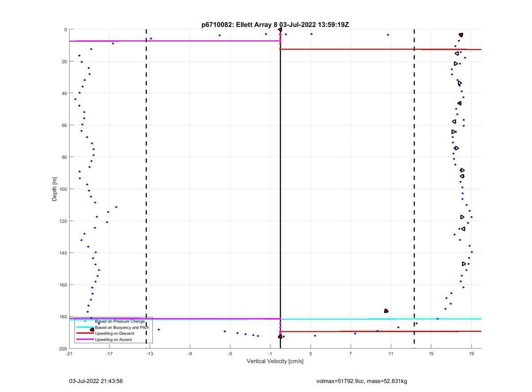
Task: Click x-axis tick label '-17'
Action: 110,353
